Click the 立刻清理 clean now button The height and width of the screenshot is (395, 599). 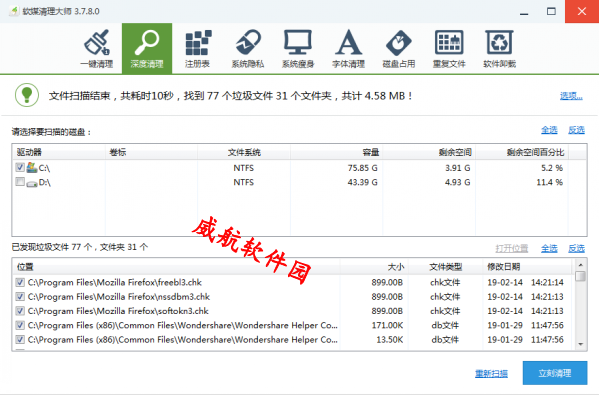[555, 373]
